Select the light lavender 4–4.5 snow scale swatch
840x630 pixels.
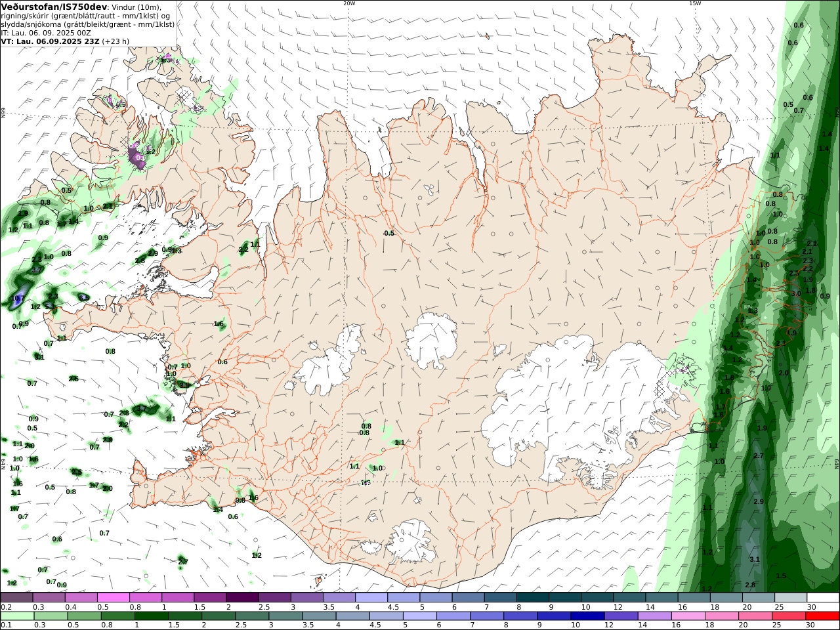(371, 598)
